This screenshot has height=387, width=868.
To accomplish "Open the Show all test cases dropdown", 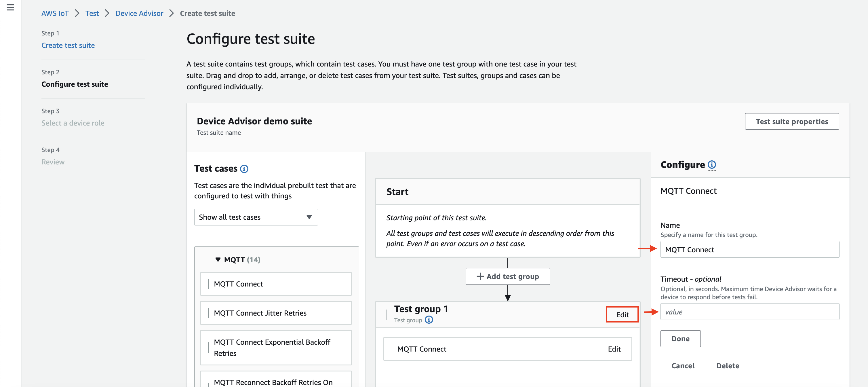I will (256, 217).
